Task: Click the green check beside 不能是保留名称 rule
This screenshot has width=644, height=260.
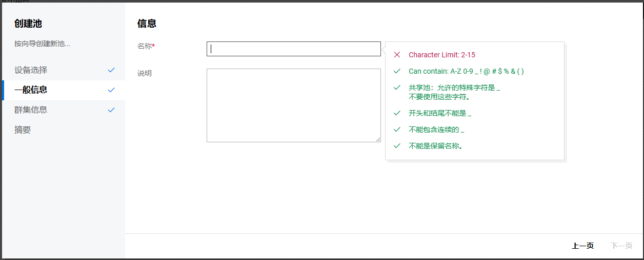Action: click(397, 146)
